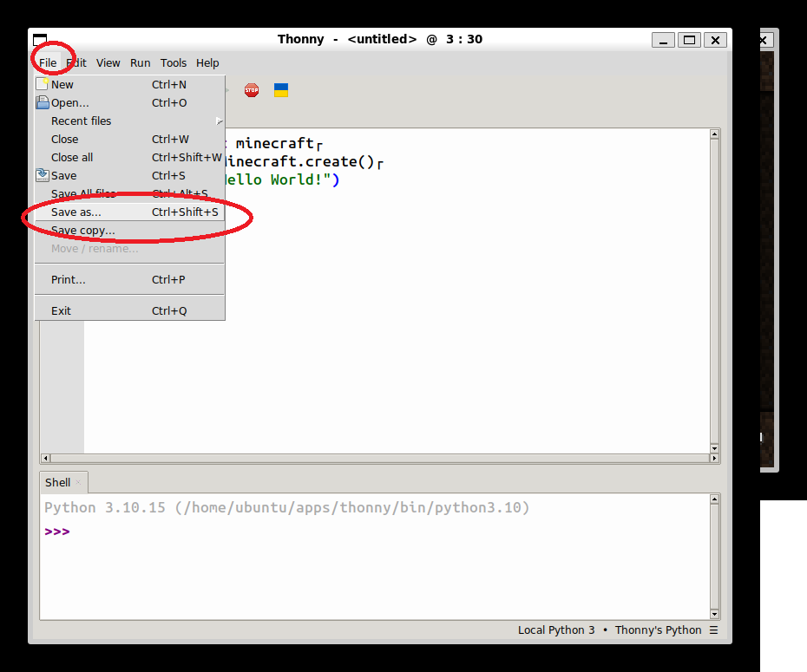Click the editor horizontal scrollbar right arrow
The image size is (807, 672).
coord(714,458)
